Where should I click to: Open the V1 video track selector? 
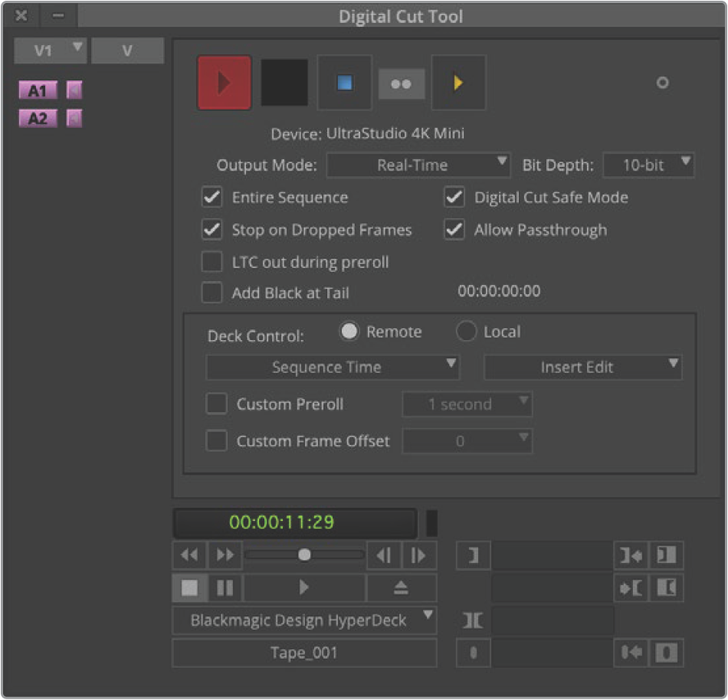[51, 51]
